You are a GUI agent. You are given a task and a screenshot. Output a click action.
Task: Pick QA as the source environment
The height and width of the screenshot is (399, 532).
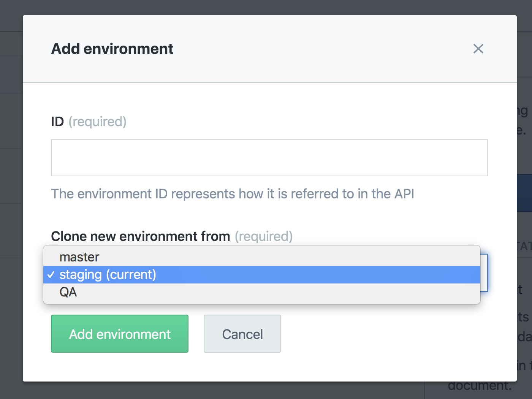(x=68, y=292)
